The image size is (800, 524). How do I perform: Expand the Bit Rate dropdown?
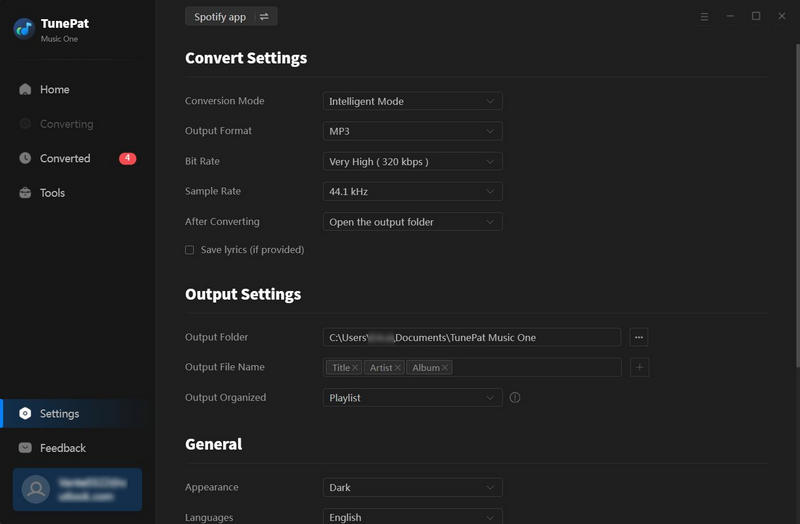tap(412, 162)
